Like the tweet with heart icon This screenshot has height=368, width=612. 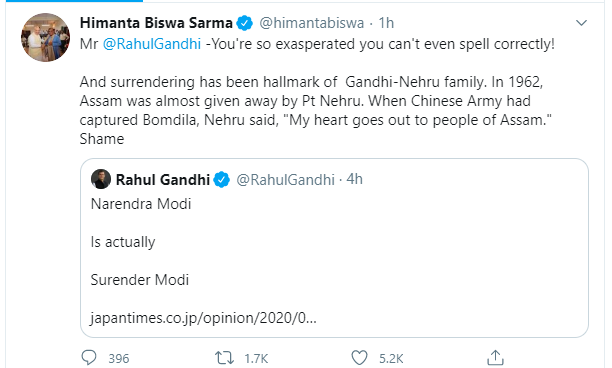click(x=359, y=357)
